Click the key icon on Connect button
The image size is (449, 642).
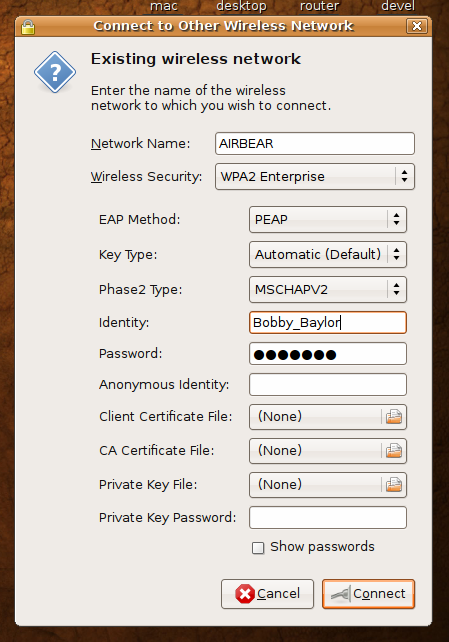point(341,594)
